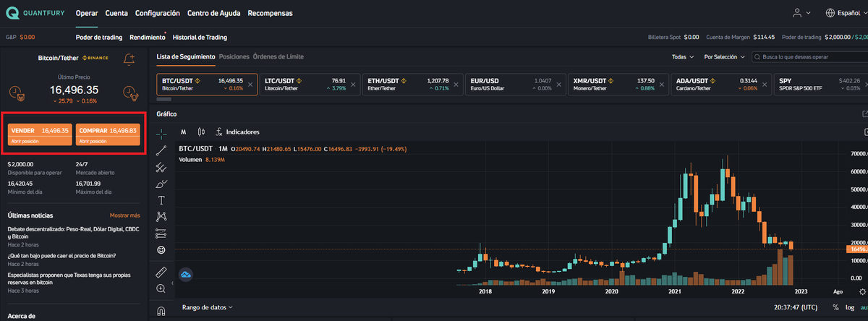This screenshot has height=321, width=868.
Task: Remove EUR/USD from the watchlist
Action: click(x=559, y=85)
